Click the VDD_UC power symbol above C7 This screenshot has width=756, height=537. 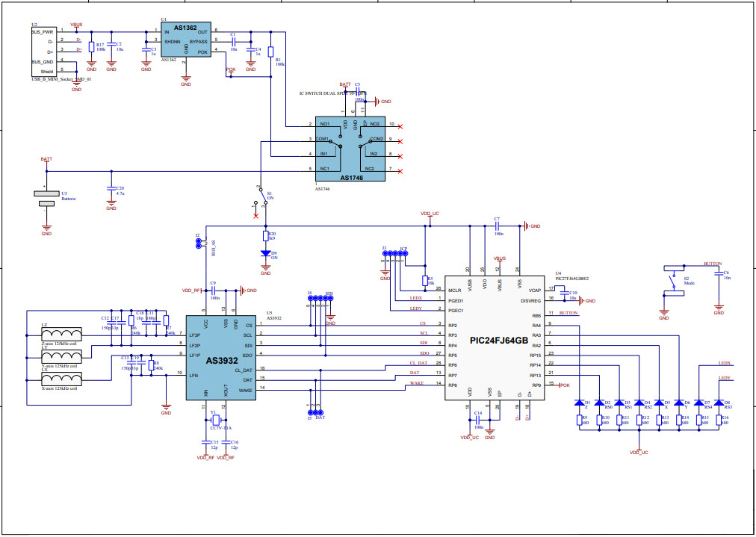tap(431, 215)
